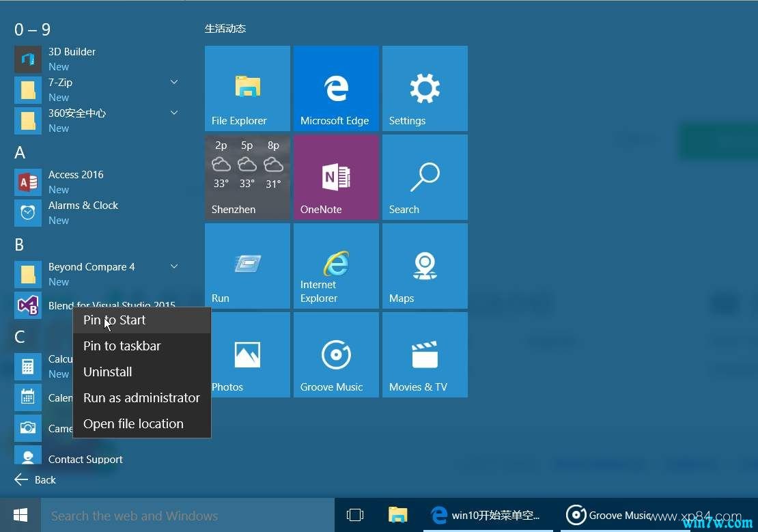Image resolution: width=758 pixels, height=532 pixels.
Task: Open the Photos app tile
Action: tap(247, 354)
